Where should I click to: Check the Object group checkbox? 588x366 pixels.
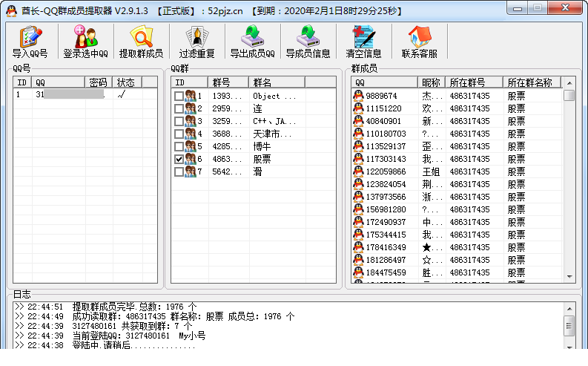tap(179, 96)
